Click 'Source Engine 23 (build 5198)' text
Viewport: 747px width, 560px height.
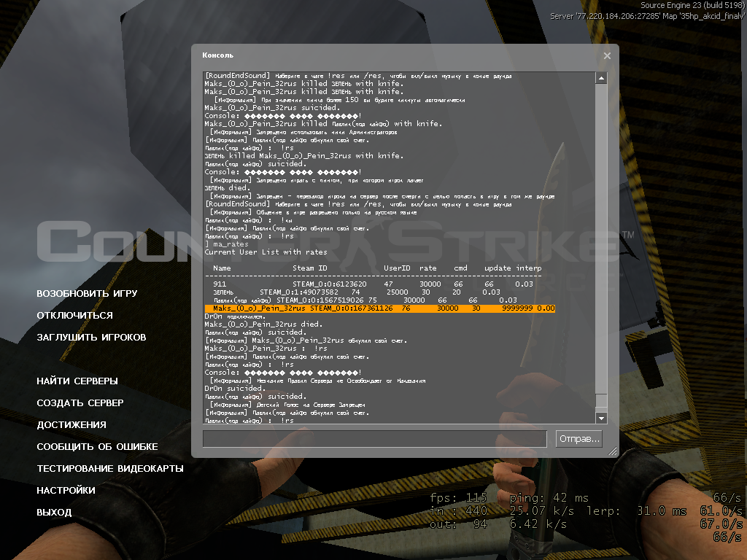tap(693, 5)
